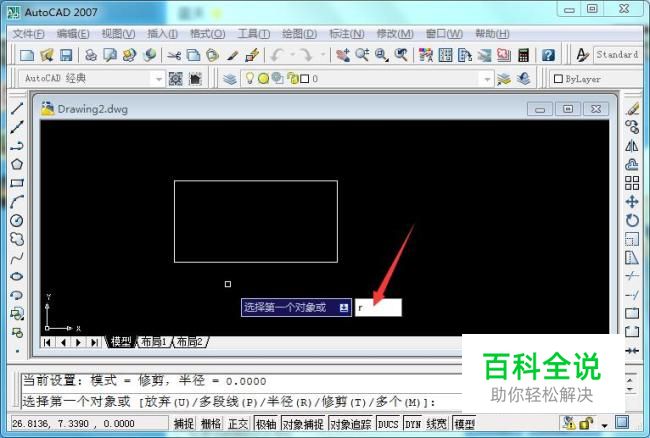Viewport: 650px width, 438px height.
Task: Open the 绘图(D) menu
Action: click(x=299, y=34)
